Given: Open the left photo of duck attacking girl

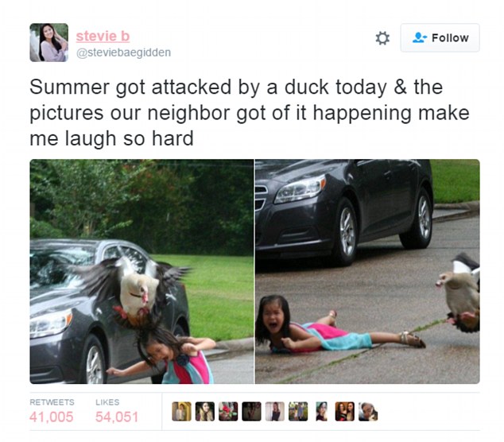Looking at the screenshot, I should 142,271.
